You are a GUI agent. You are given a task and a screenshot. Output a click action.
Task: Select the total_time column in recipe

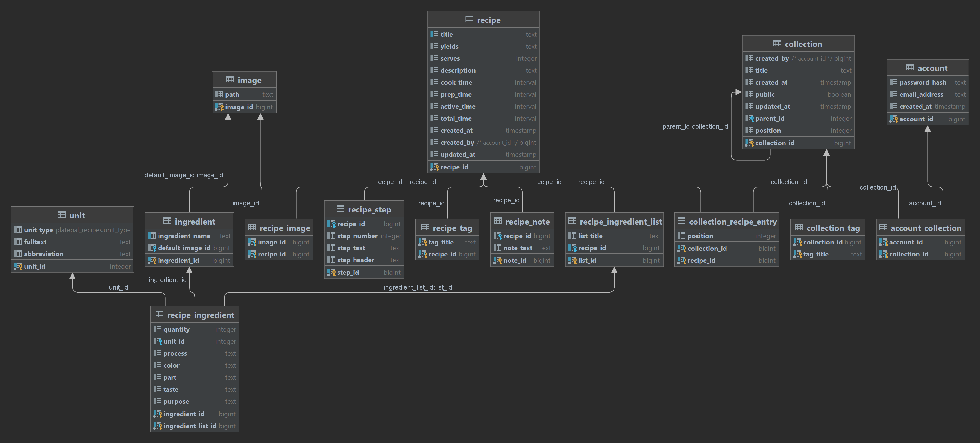click(x=483, y=118)
